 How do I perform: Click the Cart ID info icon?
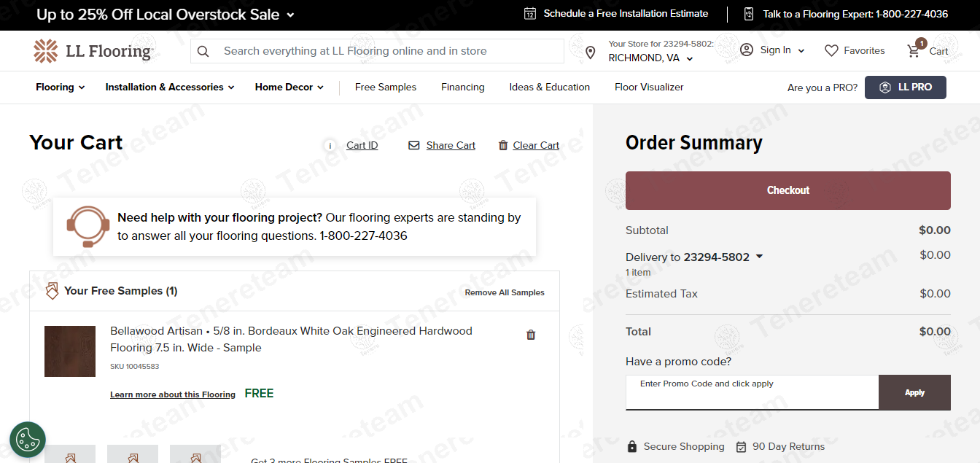coord(330,145)
